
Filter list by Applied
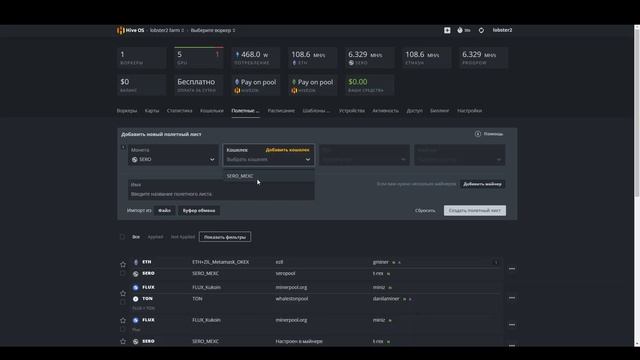[x=155, y=237]
